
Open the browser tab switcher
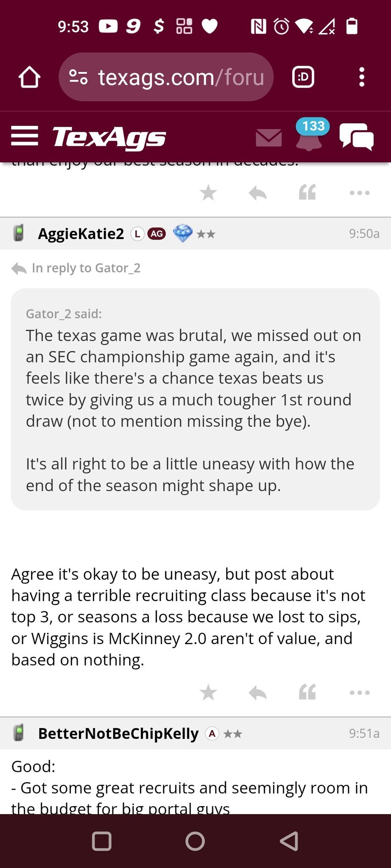pos(303,77)
